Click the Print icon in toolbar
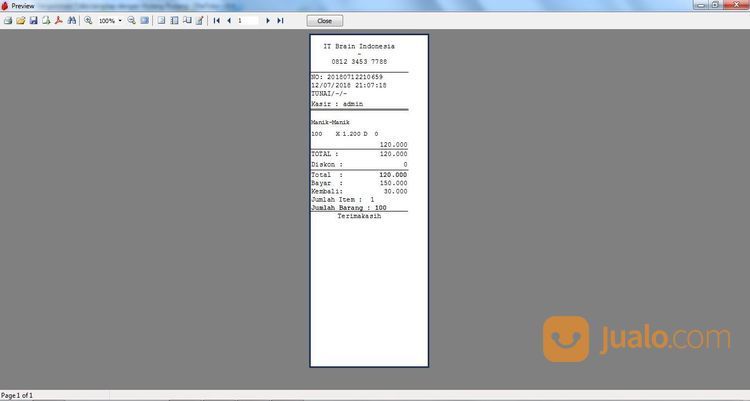The height and width of the screenshot is (401, 750). [8, 21]
